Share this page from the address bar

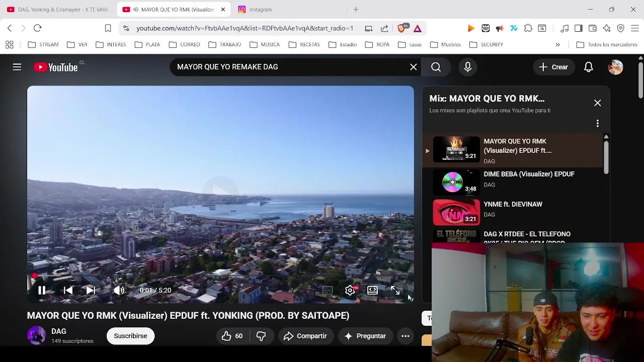pyautogui.click(x=385, y=28)
